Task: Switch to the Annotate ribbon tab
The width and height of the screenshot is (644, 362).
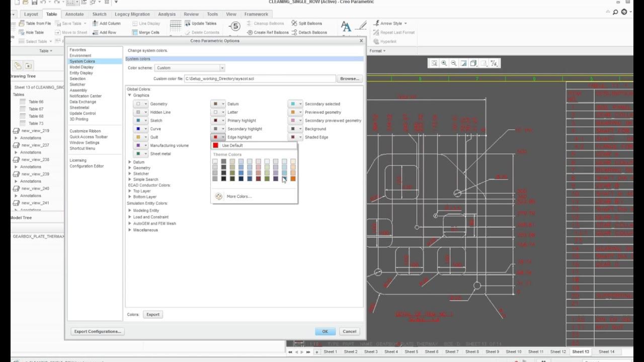Action: tap(74, 14)
